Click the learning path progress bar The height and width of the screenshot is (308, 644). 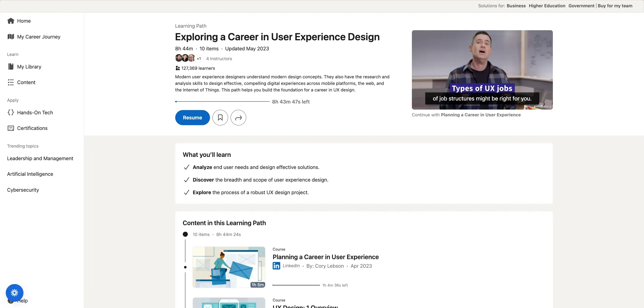222,101
